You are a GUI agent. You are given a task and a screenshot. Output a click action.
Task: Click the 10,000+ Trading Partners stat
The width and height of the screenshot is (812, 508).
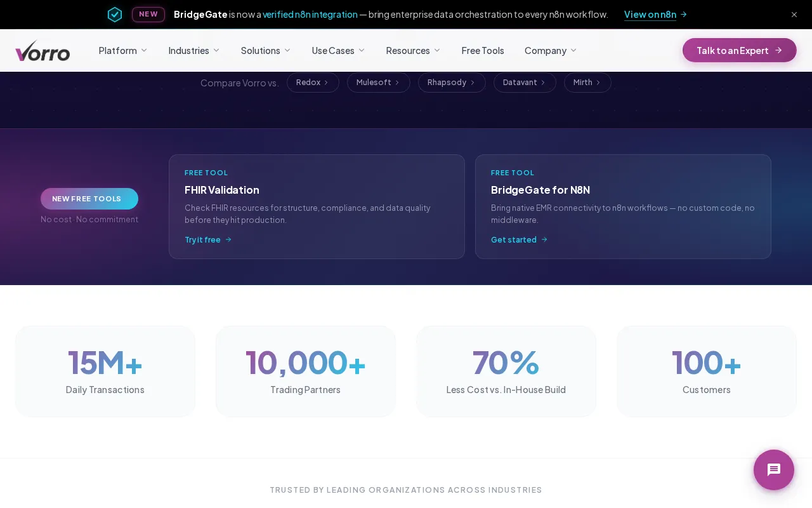tap(306, 371)
